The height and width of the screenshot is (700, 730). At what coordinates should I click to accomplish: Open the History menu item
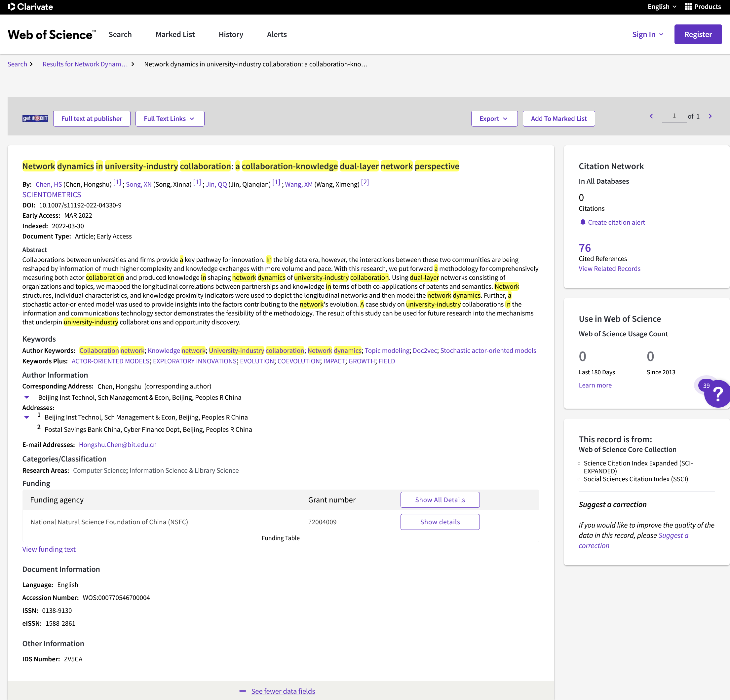pyautogui.click(x=231, y=35)
